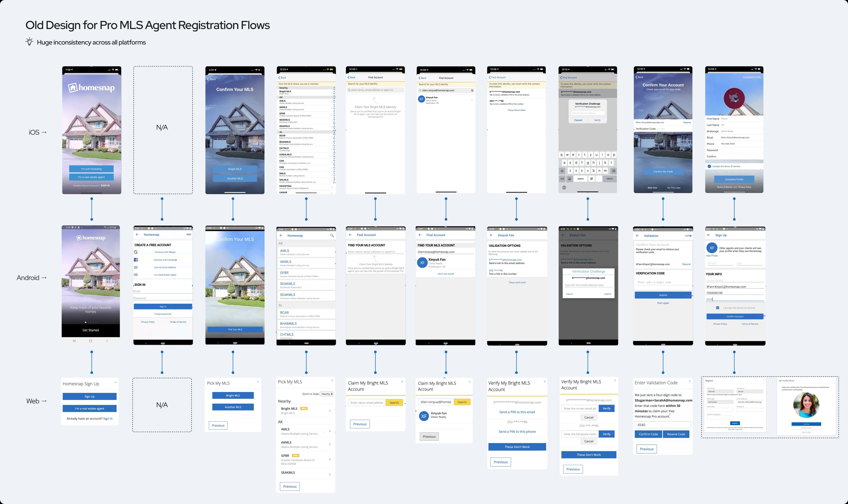Click the lightbulb icon beside the subtitle
Image resolution: width=848 pixels, height=504 pixels.
[x=30, y=42]
